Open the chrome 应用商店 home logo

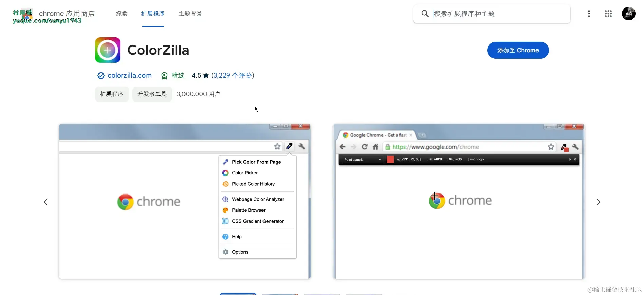pyautogui.click(x=54, y=14)
